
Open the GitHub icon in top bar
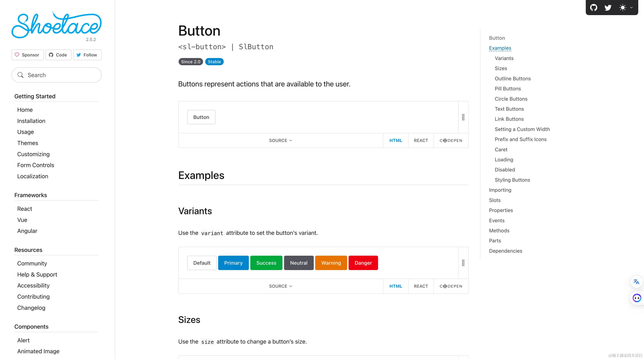click(x=594, y=7)
